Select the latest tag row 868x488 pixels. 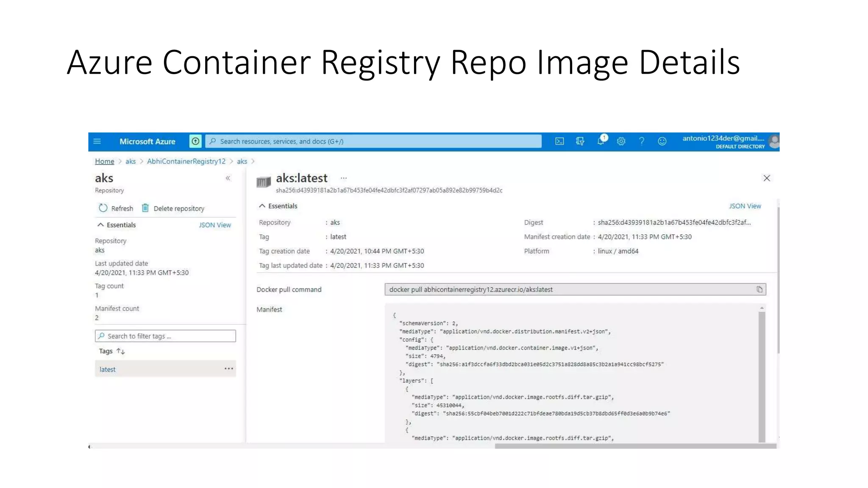165,369
